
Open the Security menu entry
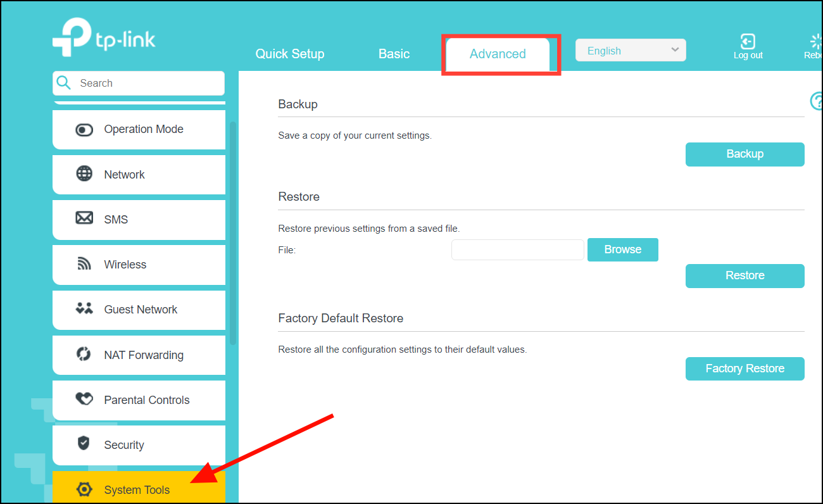(139, 445)
